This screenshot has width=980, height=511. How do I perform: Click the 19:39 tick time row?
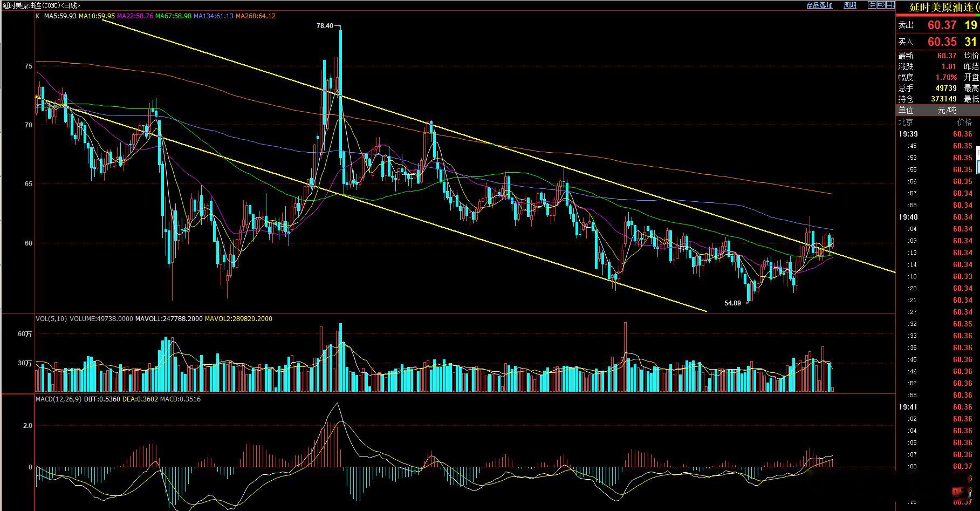click(x=937, y=134)
